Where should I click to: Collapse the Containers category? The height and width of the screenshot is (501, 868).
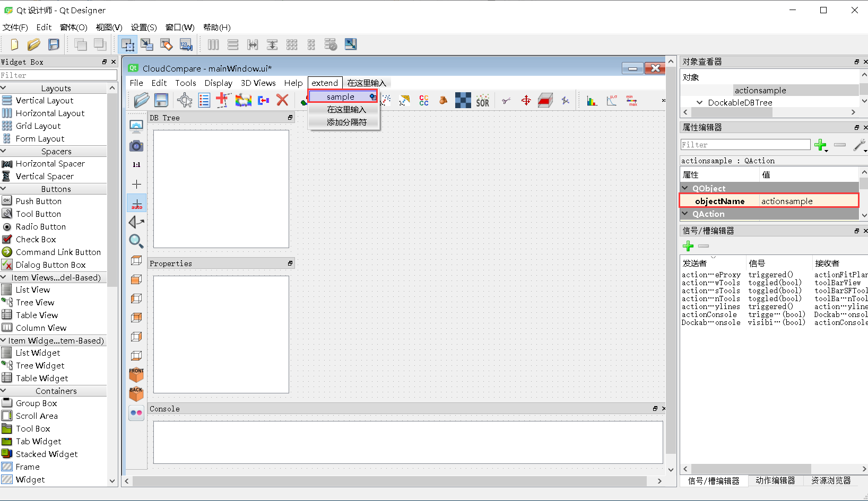(x=4, y=391)
